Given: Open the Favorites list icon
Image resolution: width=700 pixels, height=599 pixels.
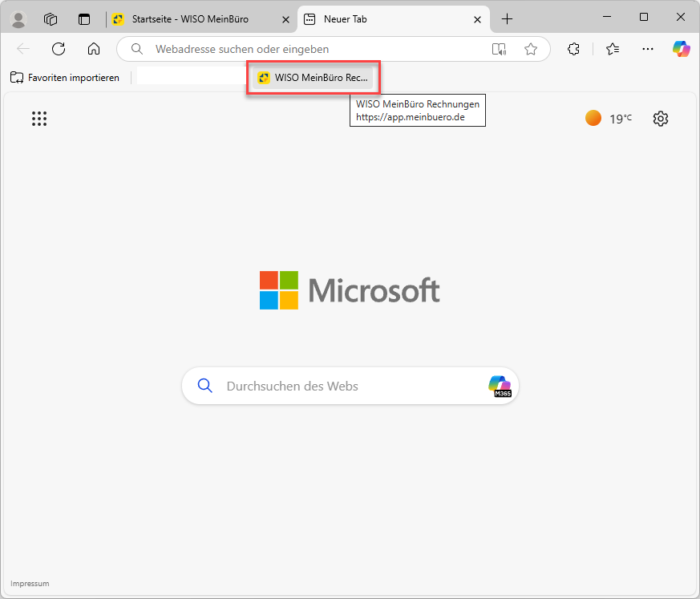Looking at the screenshot, I should [x=613, y=49].
